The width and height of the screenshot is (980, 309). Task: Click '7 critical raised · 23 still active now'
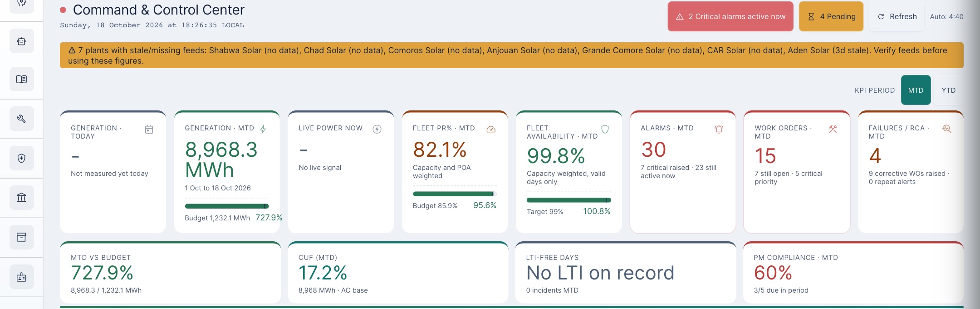pos(678,172)
